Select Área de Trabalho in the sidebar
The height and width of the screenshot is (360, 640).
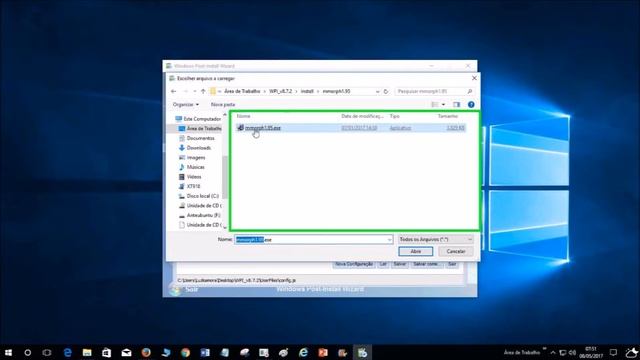point(200,129)
